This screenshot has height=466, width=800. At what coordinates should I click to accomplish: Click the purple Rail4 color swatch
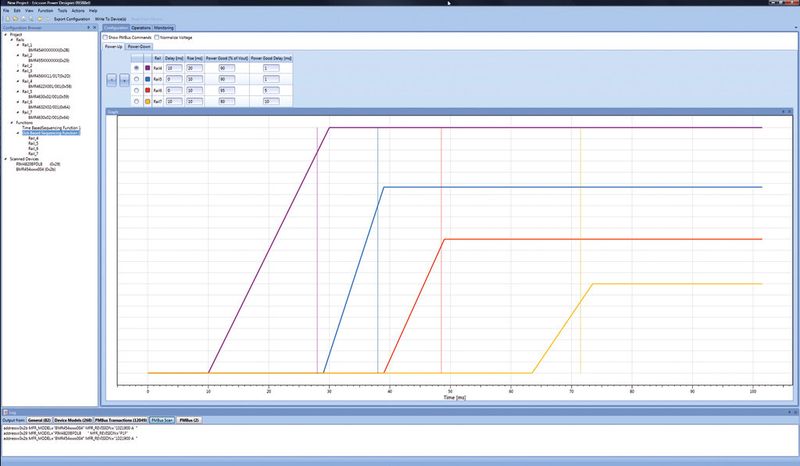(148, 68)
